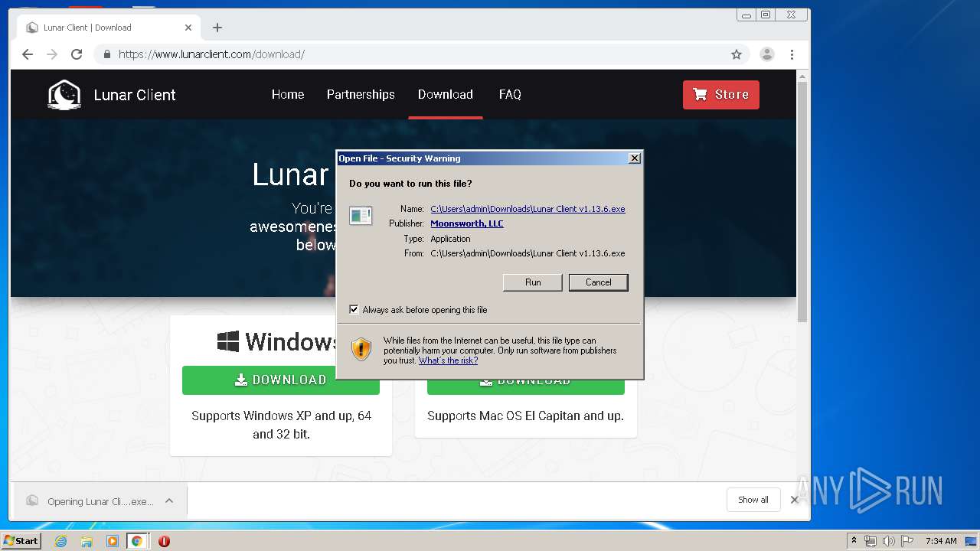Expand the download item options chevron
This screenshot has height=551, width=980.
coord(169,501)
